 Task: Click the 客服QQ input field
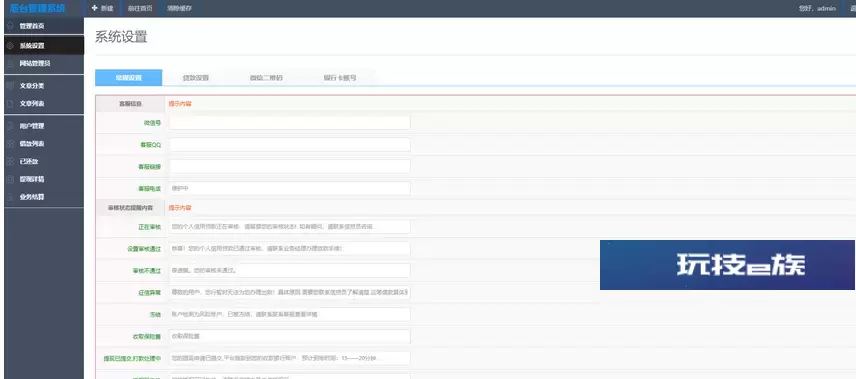point(289,145)
